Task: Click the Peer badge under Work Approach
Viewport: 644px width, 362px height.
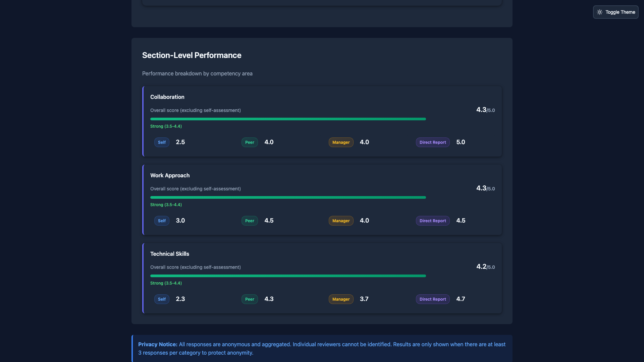Action: (250, 221)
